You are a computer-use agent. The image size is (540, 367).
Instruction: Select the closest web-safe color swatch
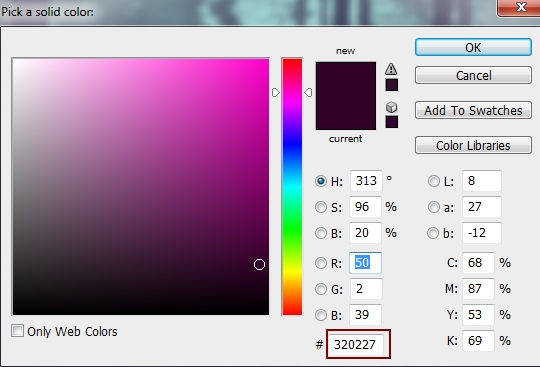[x=392, y=122]
